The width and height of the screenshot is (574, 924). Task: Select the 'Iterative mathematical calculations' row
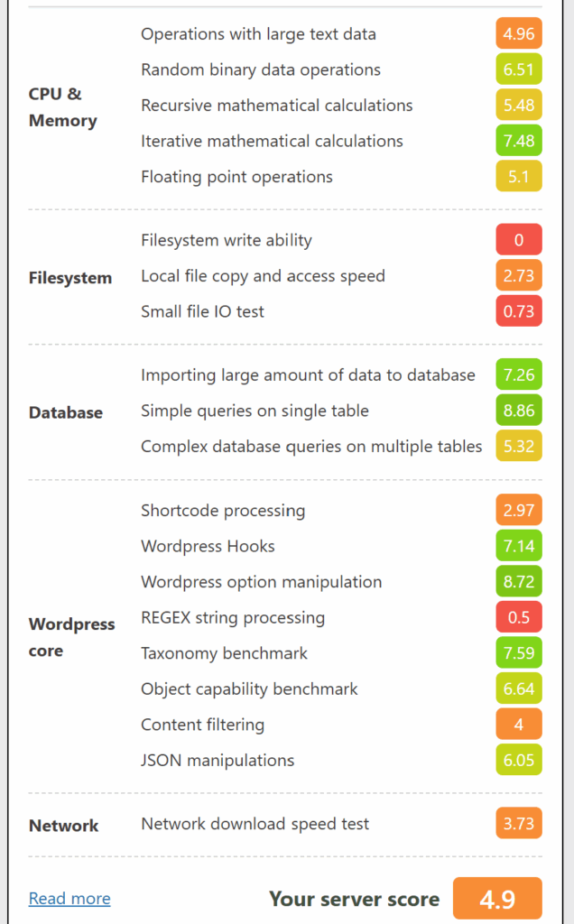340,141
